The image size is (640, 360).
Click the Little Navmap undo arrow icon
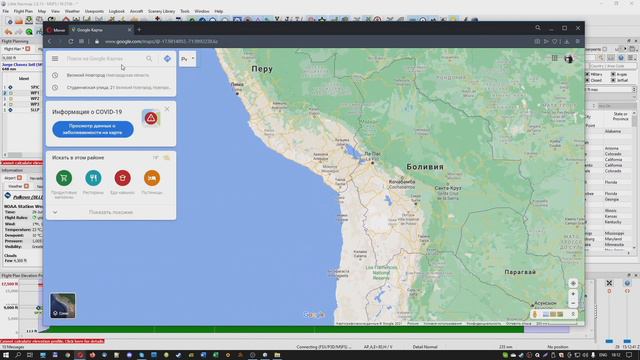(8, 32)
